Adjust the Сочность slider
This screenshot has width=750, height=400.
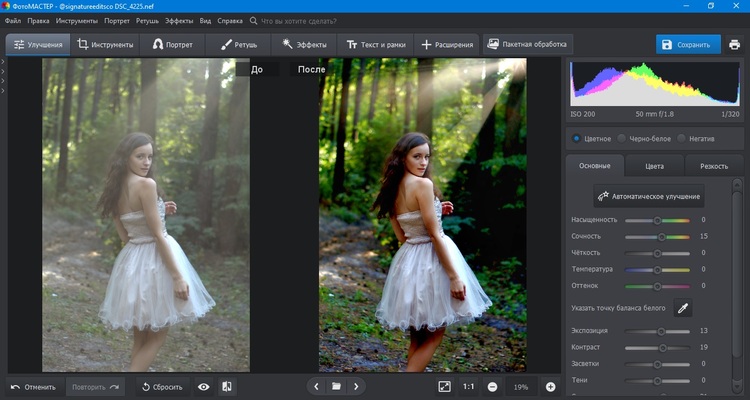661,236
